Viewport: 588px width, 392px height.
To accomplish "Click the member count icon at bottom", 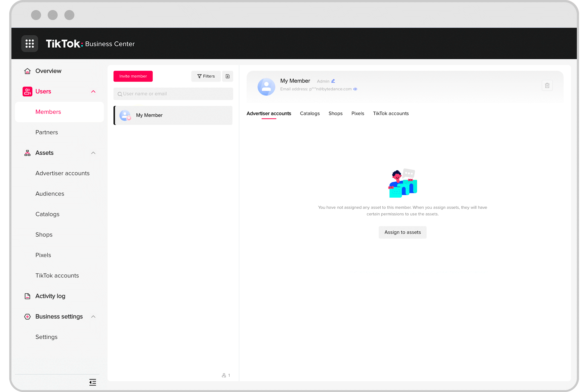I will pyautogui.click(x=226, y=375).
